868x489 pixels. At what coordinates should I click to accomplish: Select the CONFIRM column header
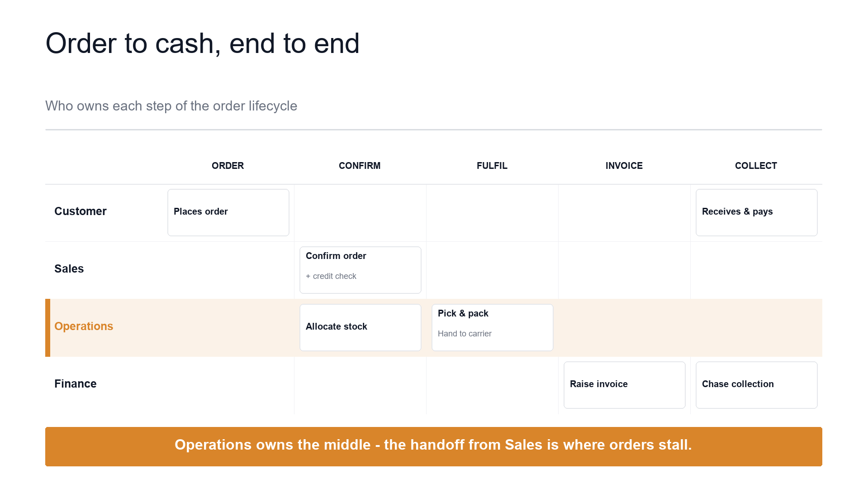click(x=360, y=166)
